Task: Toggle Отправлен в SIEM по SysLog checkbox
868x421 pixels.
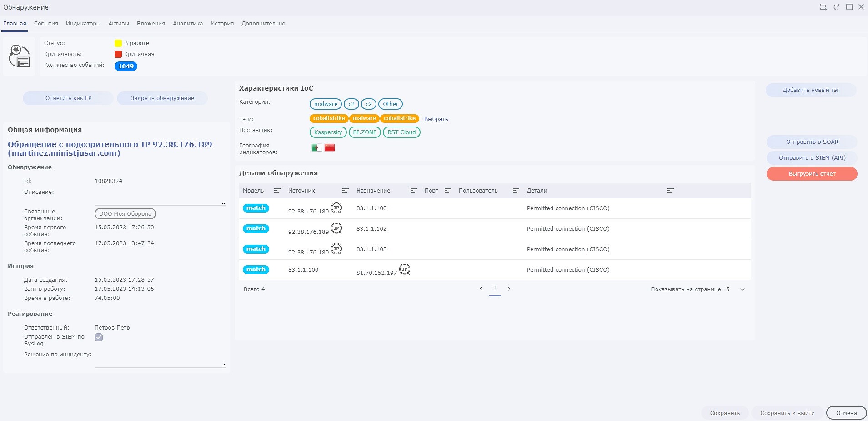Action: tap(99, 337)
